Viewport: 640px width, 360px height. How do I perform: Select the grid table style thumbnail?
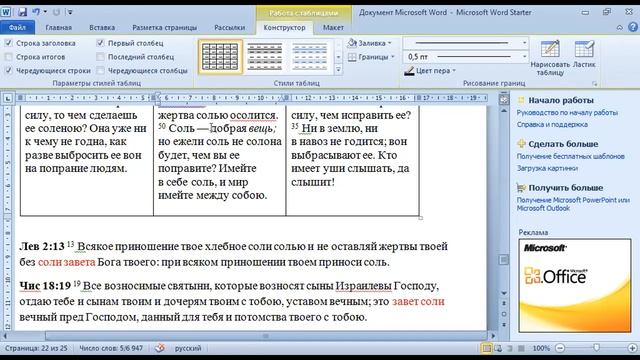click(x=220, y=57)
